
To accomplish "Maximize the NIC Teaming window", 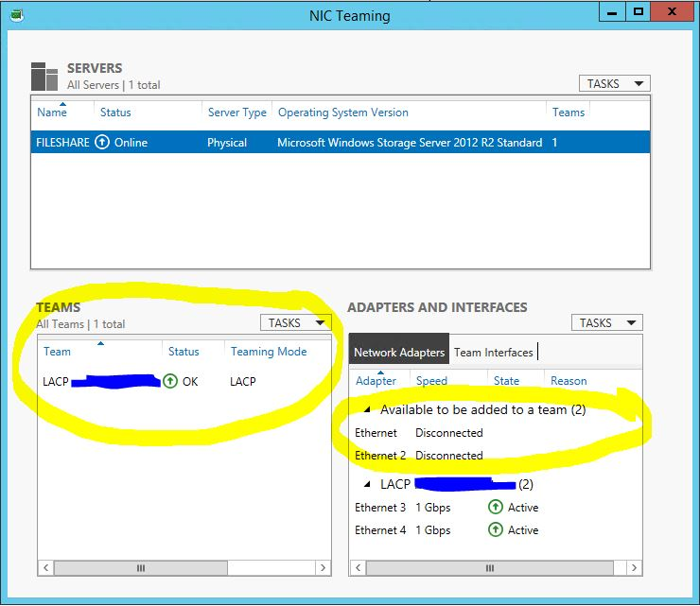I will tap(639, 12).
